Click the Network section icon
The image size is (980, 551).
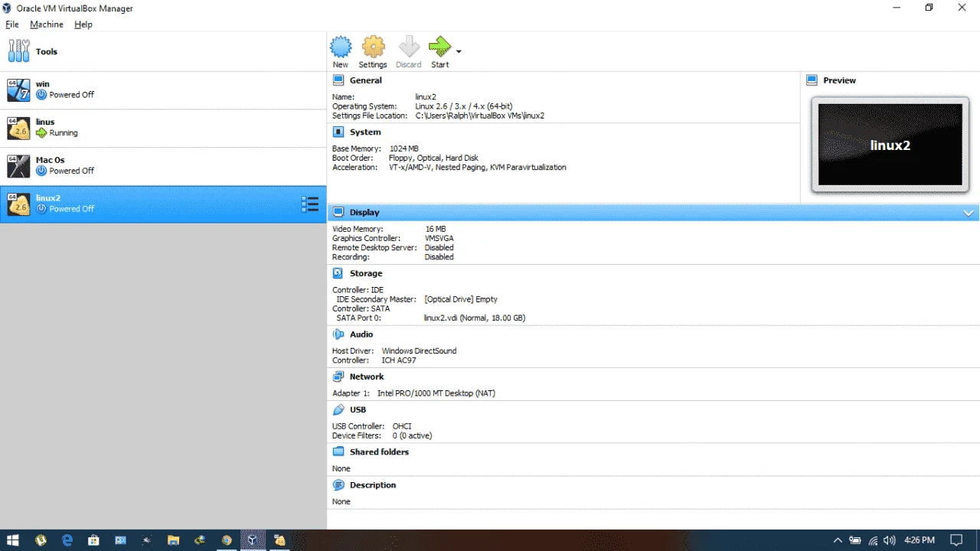[338, 377]
